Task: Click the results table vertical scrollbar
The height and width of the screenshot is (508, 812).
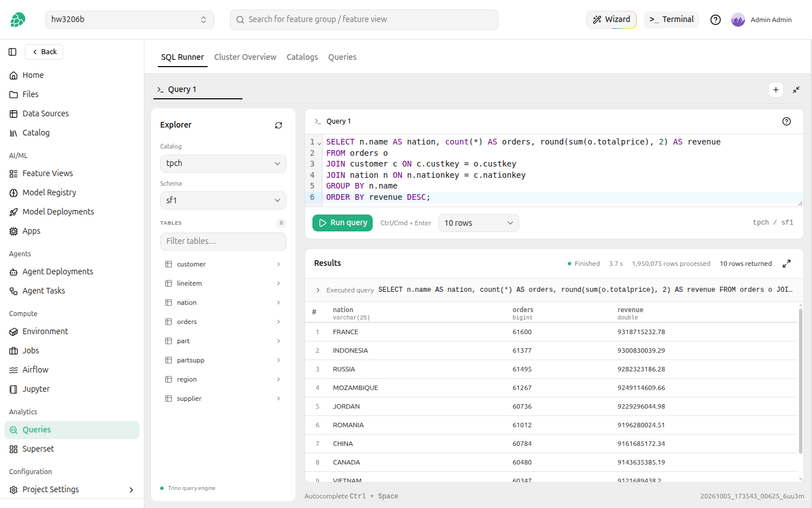Action: tap(801, 381)
